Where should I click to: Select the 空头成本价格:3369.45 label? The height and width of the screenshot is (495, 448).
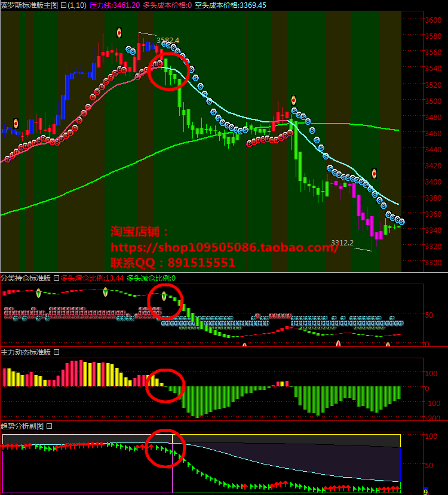[231, 5]
